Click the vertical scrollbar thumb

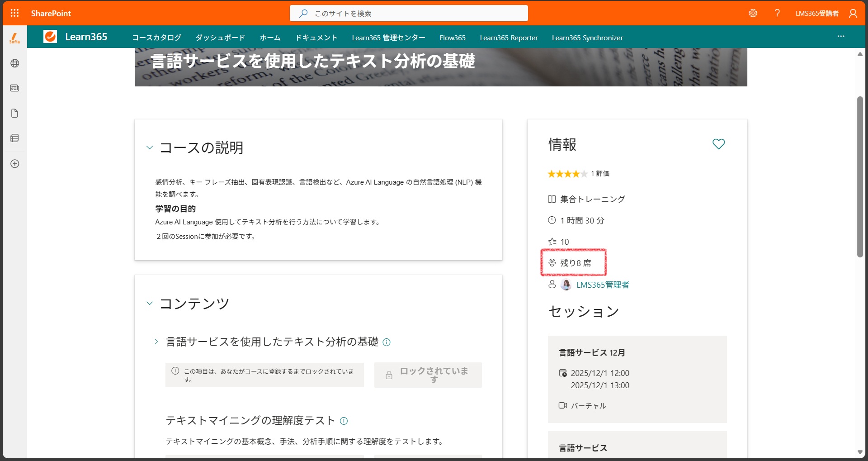pos(860,176)
